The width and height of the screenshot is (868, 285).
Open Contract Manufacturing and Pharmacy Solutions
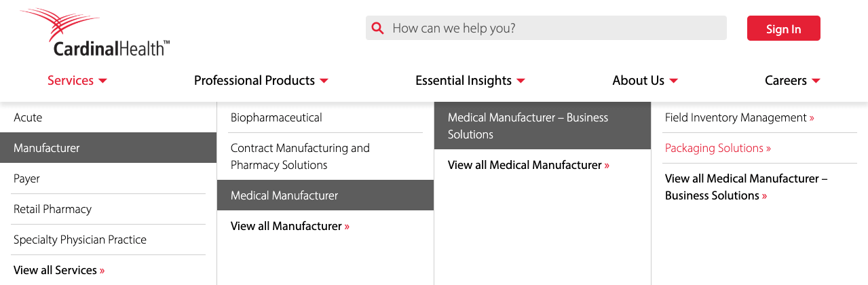pyautogui.click(x=325, y=156)
